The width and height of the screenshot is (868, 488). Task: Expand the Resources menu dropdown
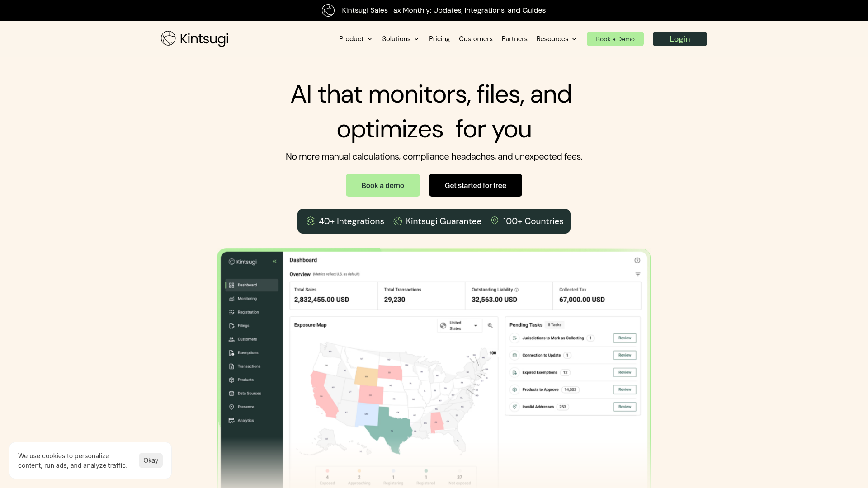pos(557,39)
